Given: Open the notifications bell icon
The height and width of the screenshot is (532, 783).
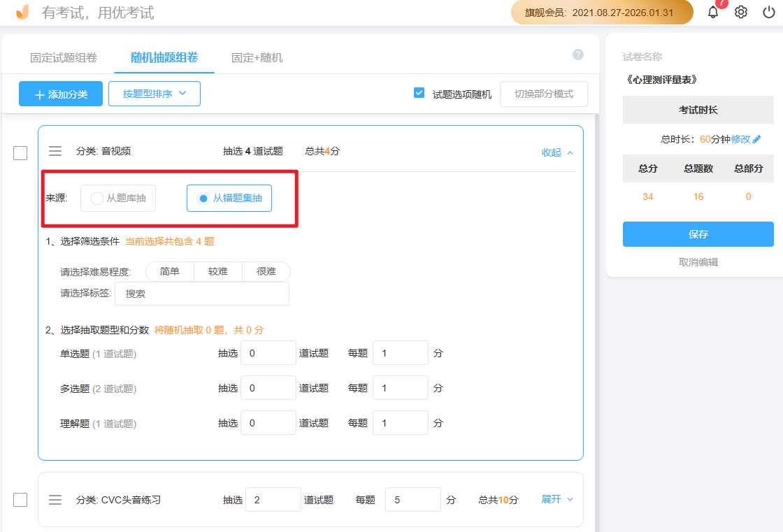Looking at the screenshot, I should (x=712, y=12).
